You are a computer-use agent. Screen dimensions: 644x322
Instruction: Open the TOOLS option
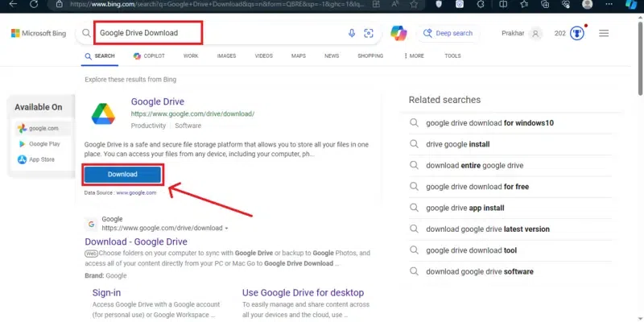coord(452,56)
